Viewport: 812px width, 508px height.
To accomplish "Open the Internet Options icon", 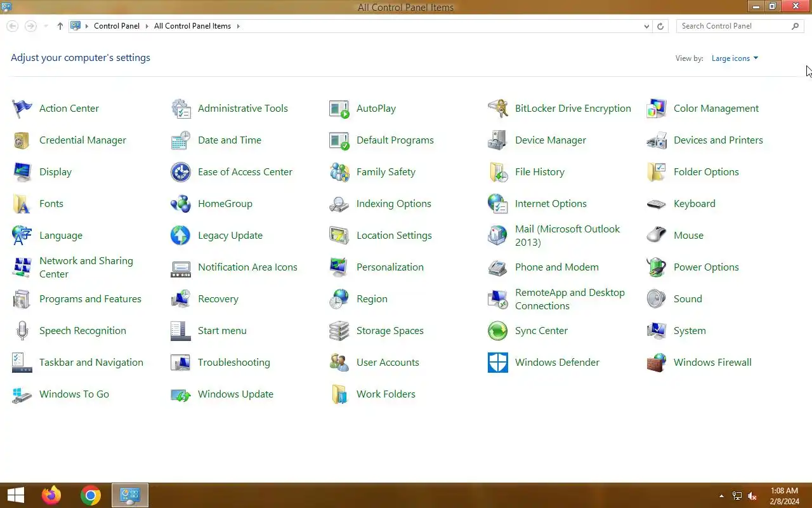I will point(498,204).
